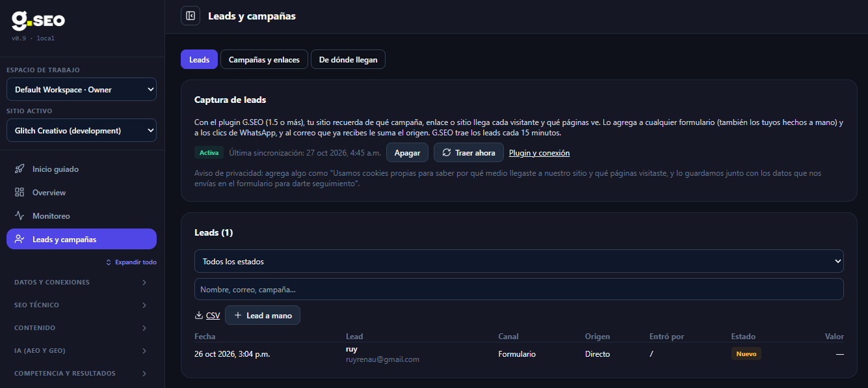Expand the IA (AEO y GEO) section
This screenshot has height=388, width=868.
[x=81, y=351]
